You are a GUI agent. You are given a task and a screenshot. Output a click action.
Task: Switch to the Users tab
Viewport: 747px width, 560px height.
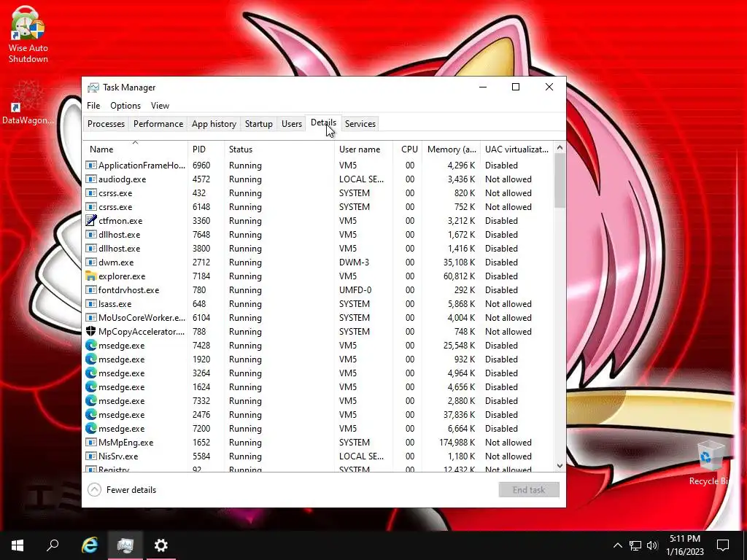(292, 124)
